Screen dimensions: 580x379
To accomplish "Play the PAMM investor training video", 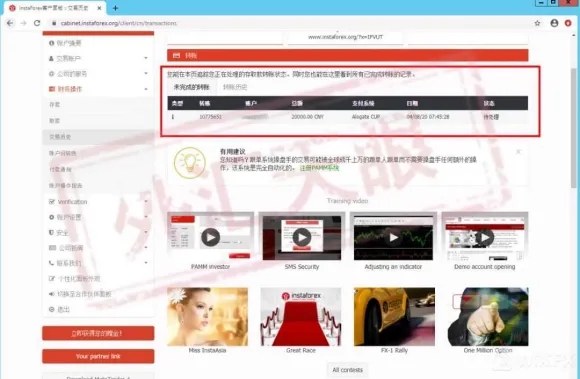I will (x=210, y=237).
